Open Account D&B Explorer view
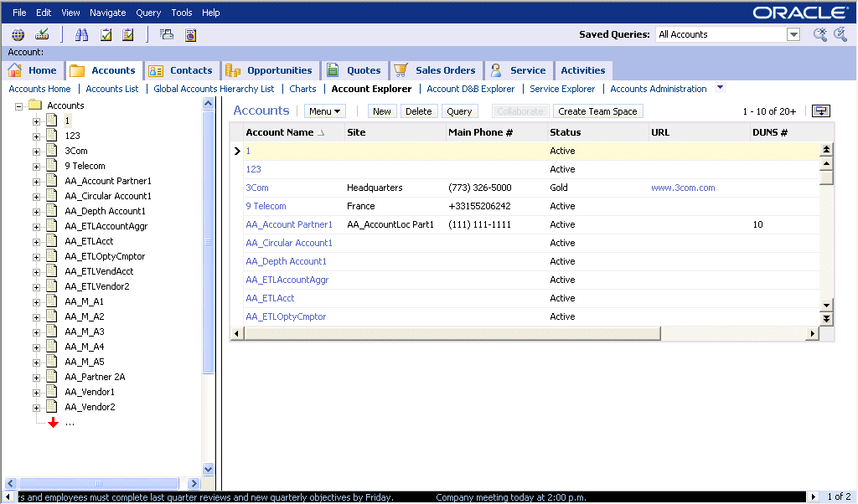Viewport: 858px width, 504px height. (x=471, y=89)
